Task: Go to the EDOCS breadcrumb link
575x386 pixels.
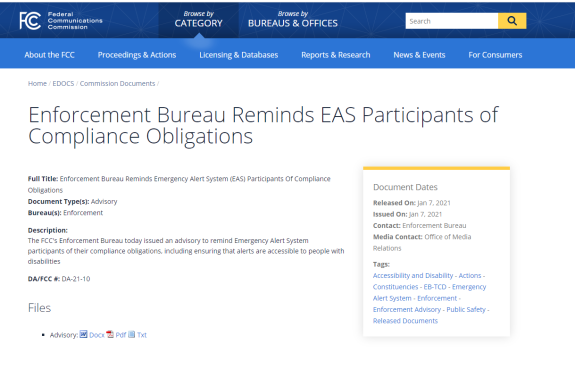Action: point(63,84)
